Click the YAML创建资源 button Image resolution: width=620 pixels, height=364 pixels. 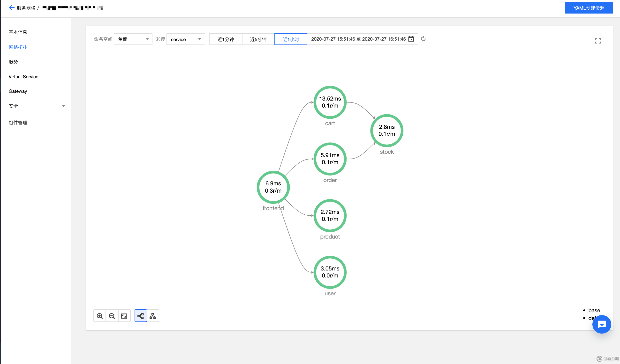589,8
